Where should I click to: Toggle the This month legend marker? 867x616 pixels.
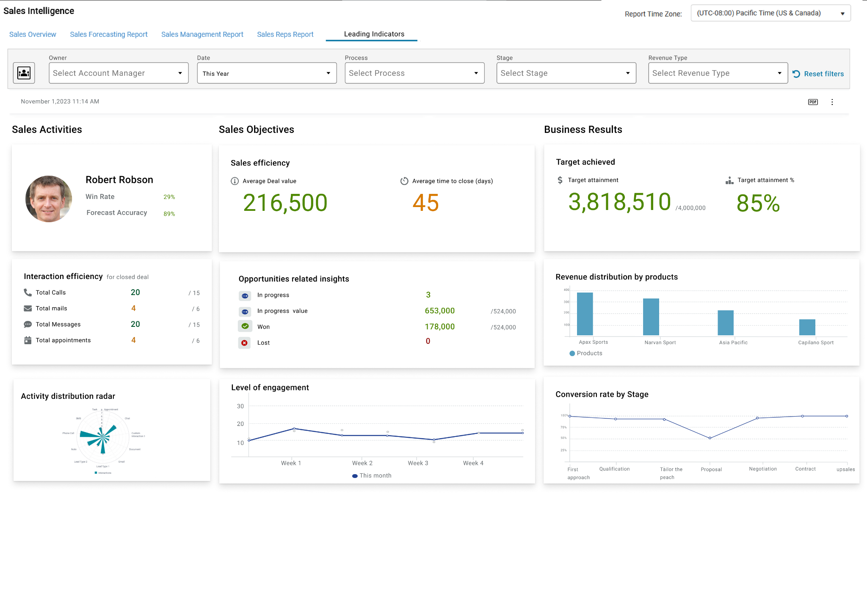click(x=355, y=476)
